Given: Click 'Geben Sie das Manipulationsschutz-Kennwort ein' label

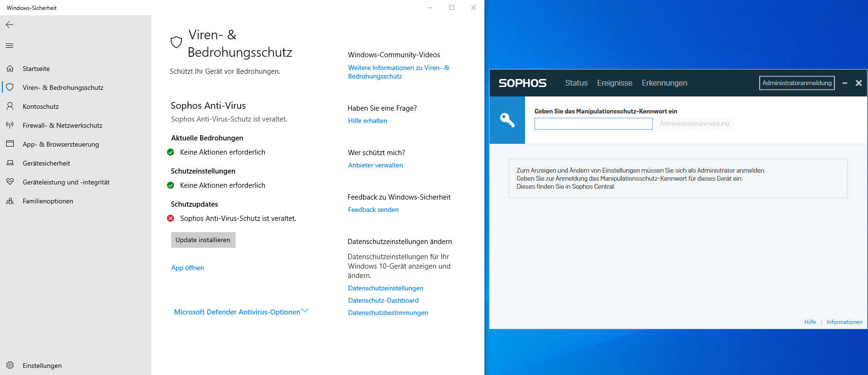Looking at the screenshot, I should pos(605,112).
